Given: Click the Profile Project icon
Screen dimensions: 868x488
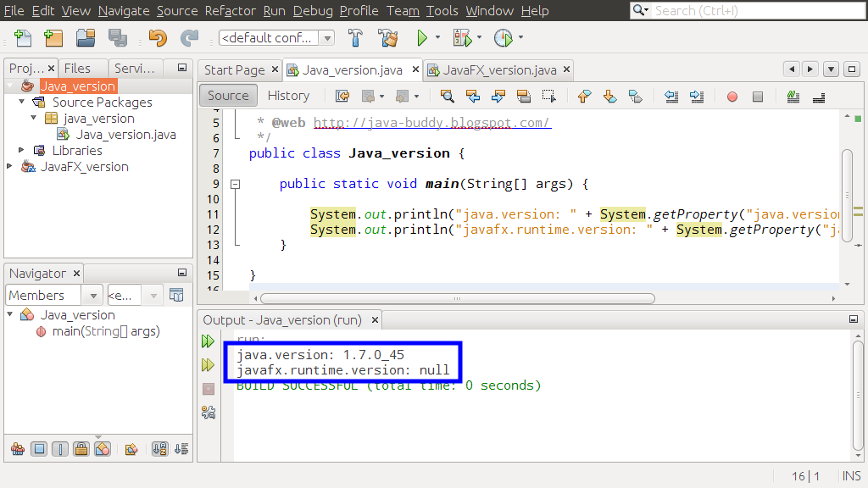Looking at the screenshot, I should coord(504,37).
